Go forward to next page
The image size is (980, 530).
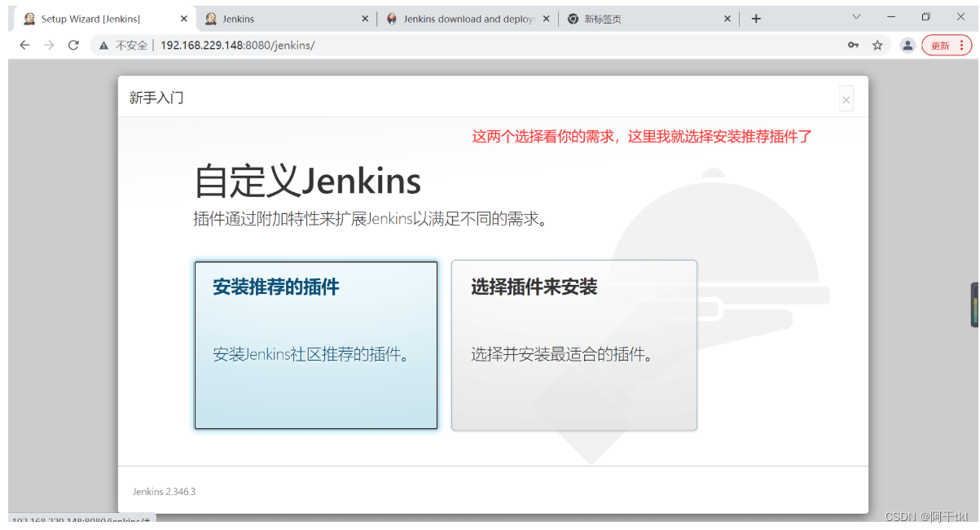click(49, 46)
